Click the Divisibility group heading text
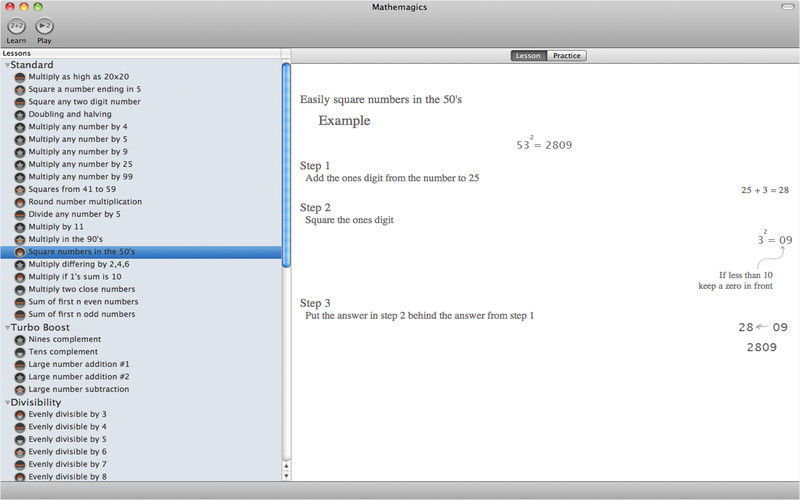The height and width of the screenshot is (500, 800). [36, 403]
